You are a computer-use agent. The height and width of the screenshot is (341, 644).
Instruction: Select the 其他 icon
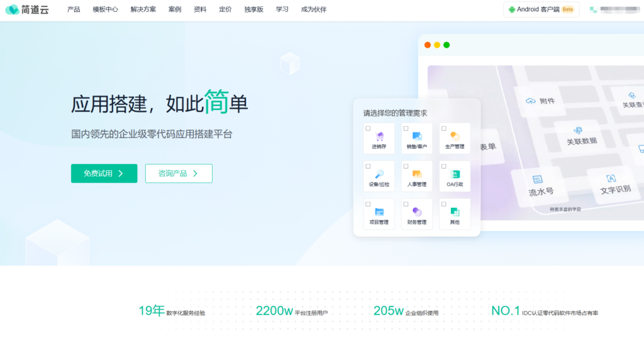tap(455, 212)
